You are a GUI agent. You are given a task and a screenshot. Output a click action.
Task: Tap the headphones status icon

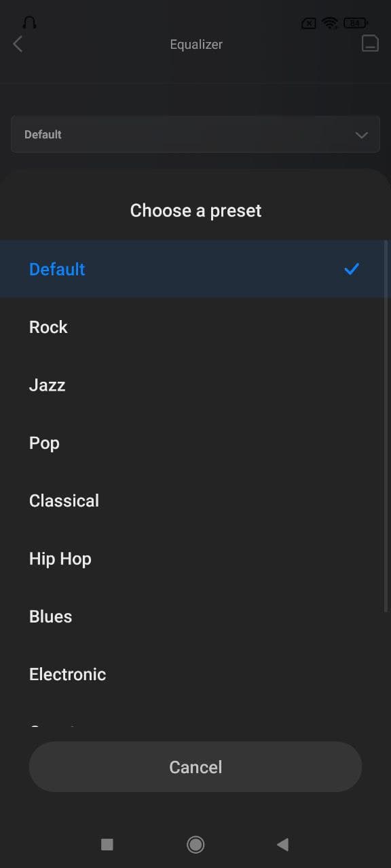coord(29,22)
